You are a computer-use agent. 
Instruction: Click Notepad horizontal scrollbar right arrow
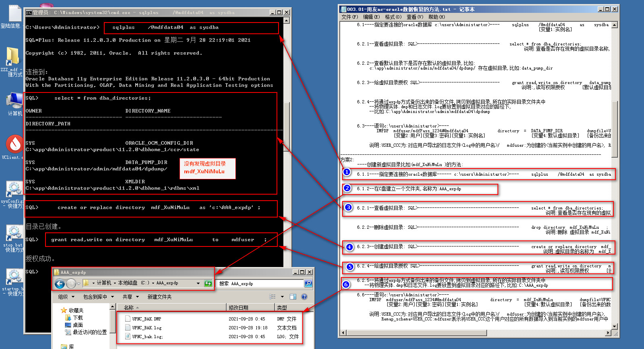[608, 333]
